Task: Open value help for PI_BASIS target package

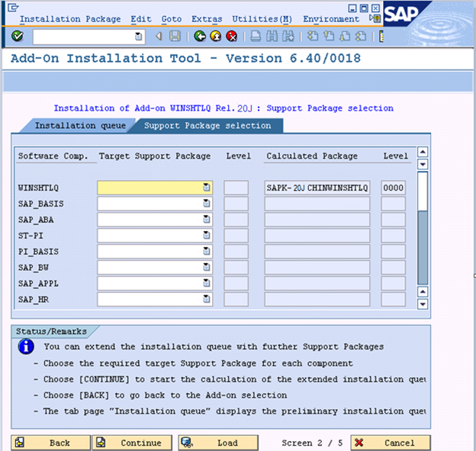Action: 207,251
